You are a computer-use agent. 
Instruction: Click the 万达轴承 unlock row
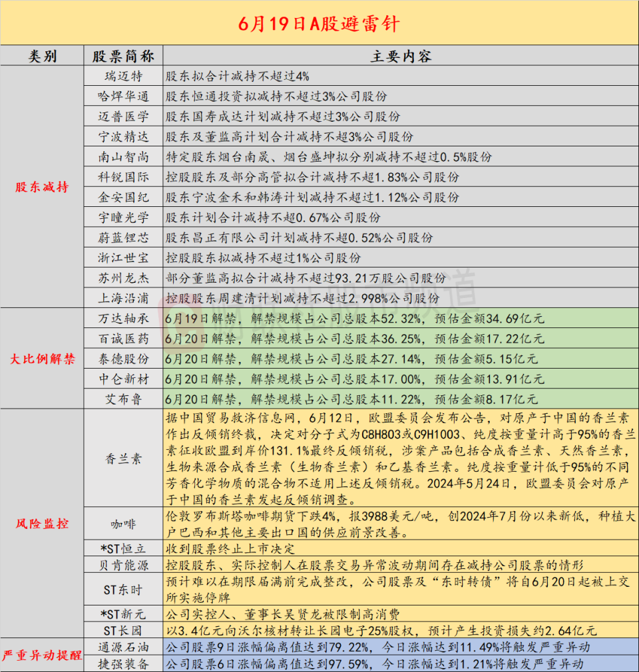tap(361, 319)
